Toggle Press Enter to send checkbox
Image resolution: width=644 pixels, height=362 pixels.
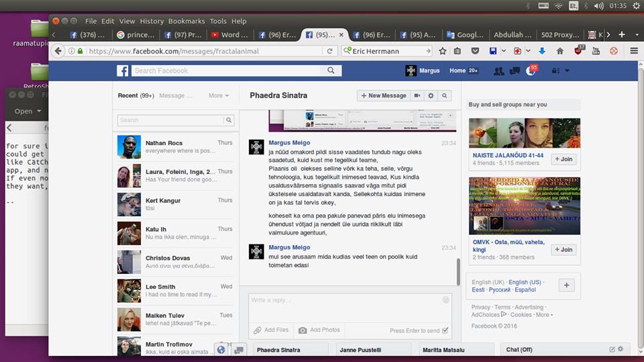(445, 330)
